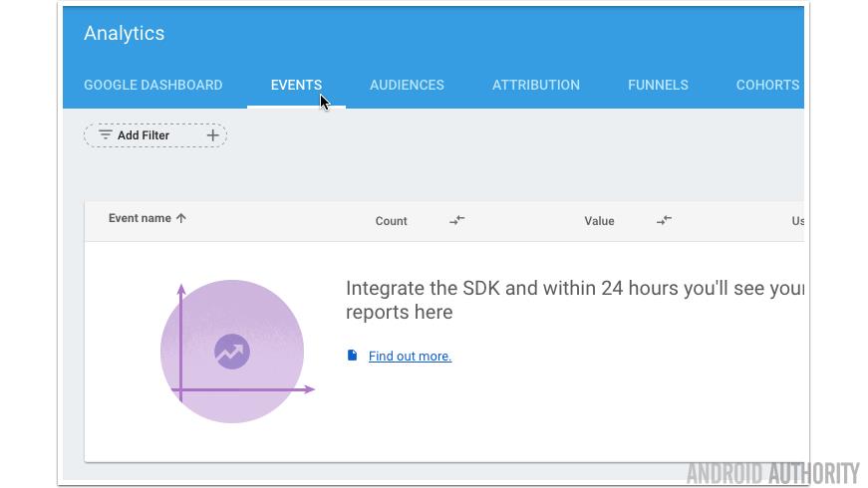Viewport: 868px width, 488px height.
Task: Click the compare arrows icon next to Value
Action: click(664, 220)
